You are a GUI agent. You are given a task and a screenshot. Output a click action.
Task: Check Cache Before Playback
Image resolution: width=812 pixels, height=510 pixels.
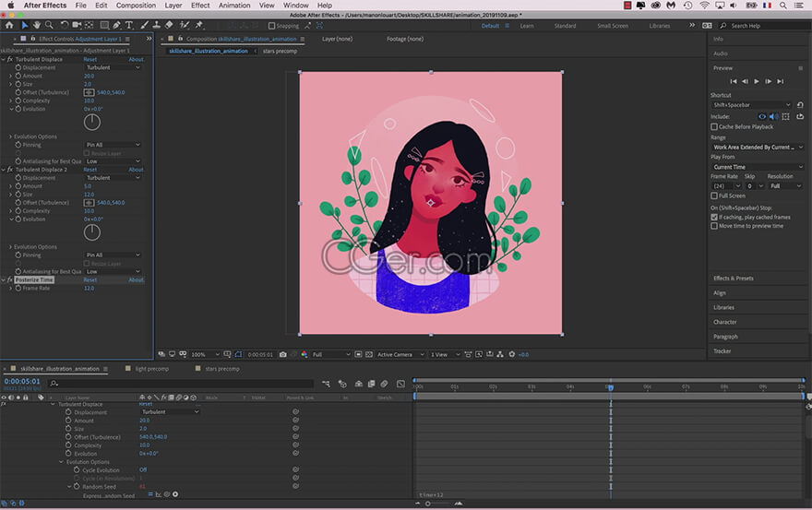pos(714,127)
